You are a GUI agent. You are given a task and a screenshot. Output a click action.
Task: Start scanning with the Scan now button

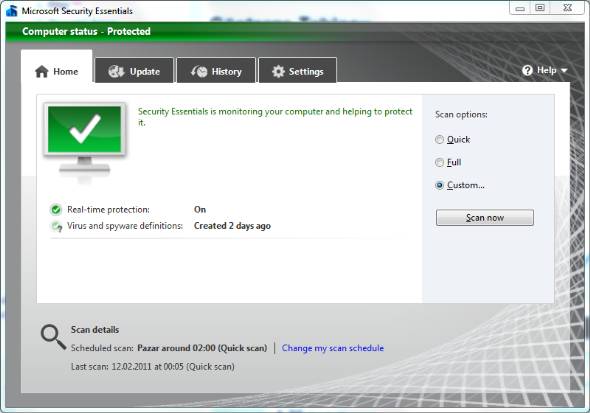[485, 218]
